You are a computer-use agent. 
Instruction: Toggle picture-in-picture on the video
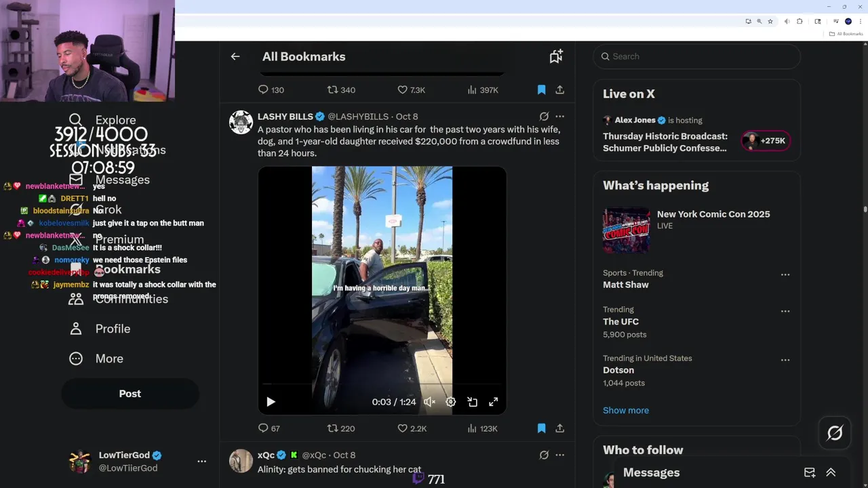click(472, 402)
